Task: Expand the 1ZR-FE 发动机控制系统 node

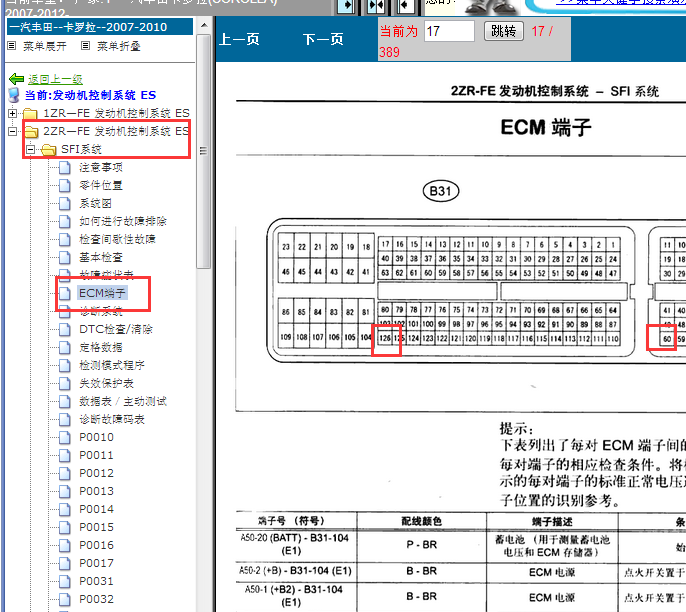Action: click(x=12, y=113)
